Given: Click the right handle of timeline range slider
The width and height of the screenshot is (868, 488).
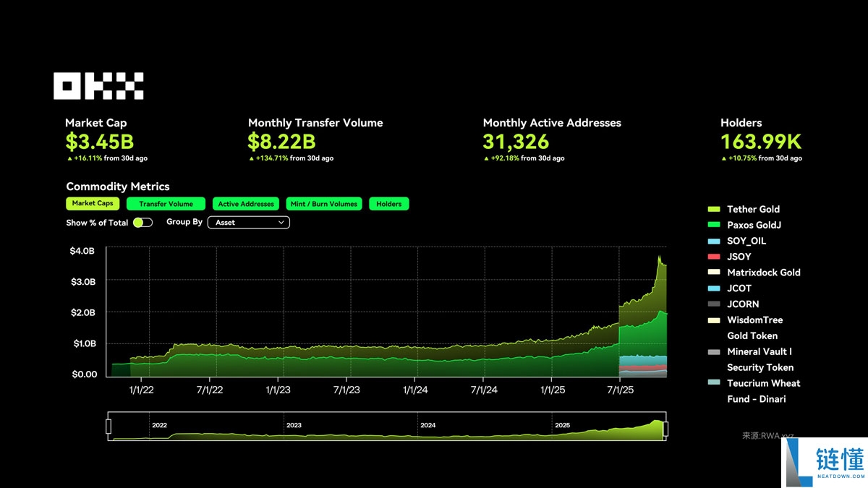Looking at the screenshot, I should point(665,429).
